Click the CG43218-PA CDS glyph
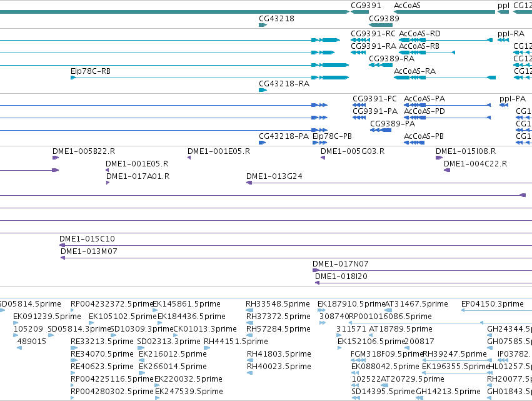 262,143
